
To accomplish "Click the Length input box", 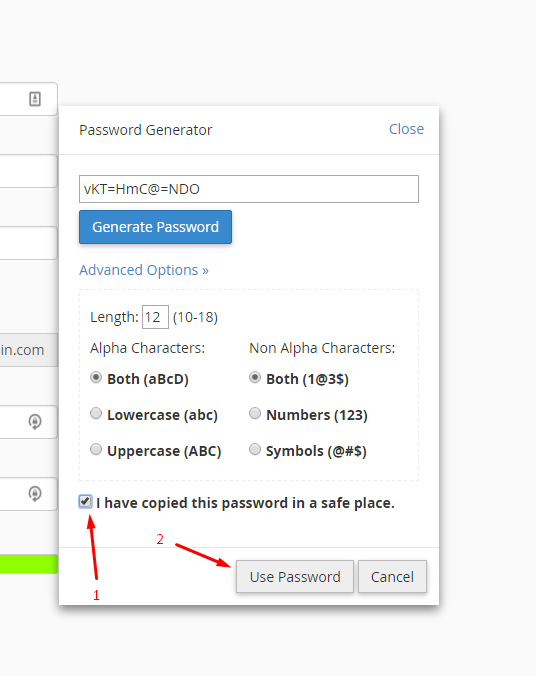I will (x=155, y=317).
